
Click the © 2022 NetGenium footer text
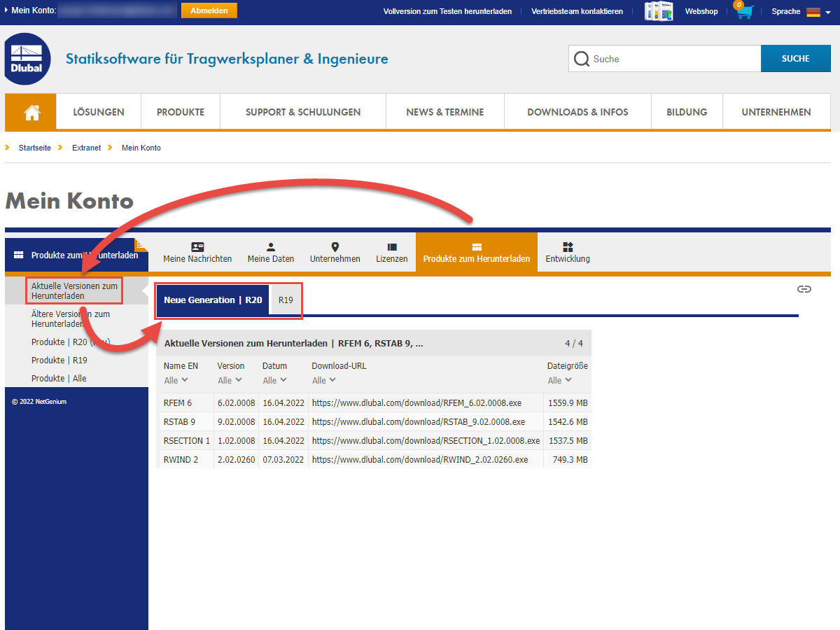(39, 402)
